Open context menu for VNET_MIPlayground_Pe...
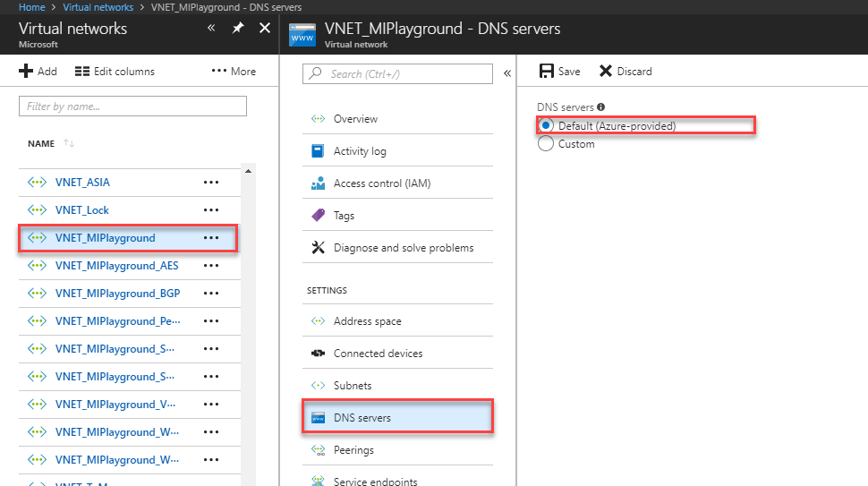Image resolution: width=868 pixels, height=486 pixels. click(211, 321)
